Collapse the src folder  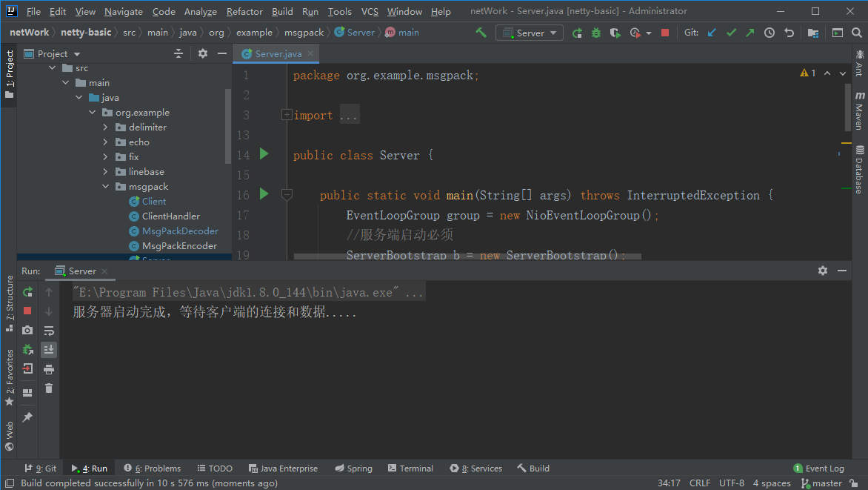tap(52, 67)
